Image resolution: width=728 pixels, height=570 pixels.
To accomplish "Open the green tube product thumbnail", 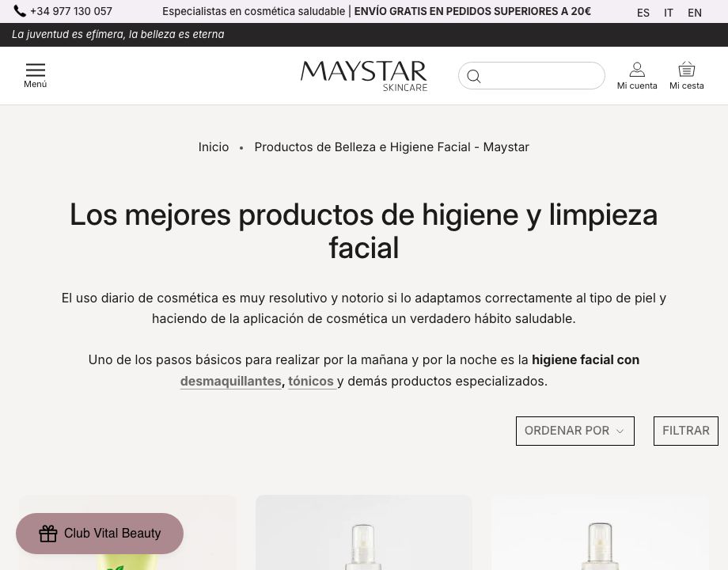I will [127, 532].
